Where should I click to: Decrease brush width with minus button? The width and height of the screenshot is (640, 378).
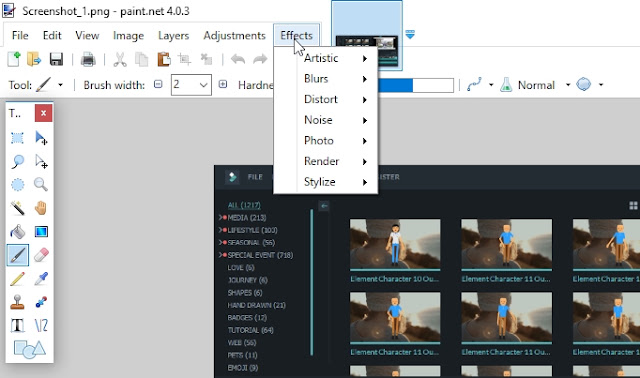158,84
